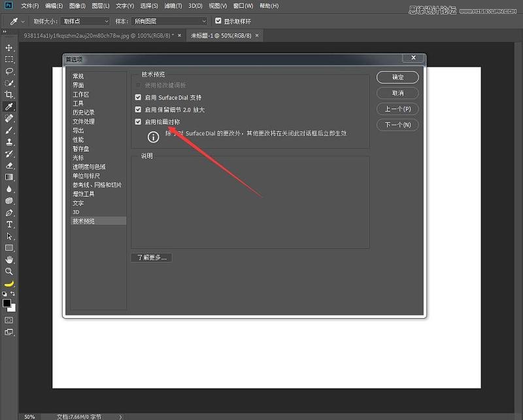Select the Zoom tool
523x420 pixels.
point(8,270)
